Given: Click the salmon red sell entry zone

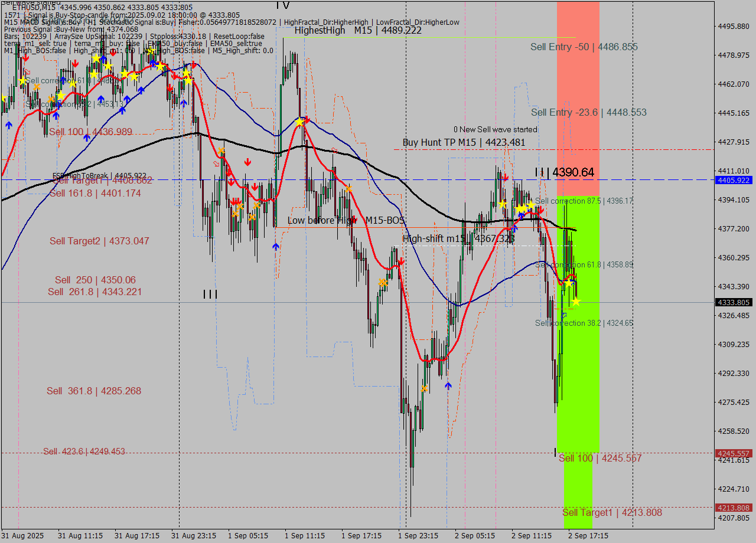Looking at the screenshot, I should pyautogui.click(x=578, y=89).
